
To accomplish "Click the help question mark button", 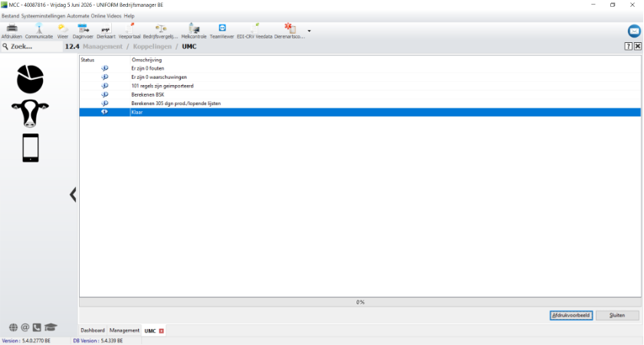I will click(x=629, y=47).
